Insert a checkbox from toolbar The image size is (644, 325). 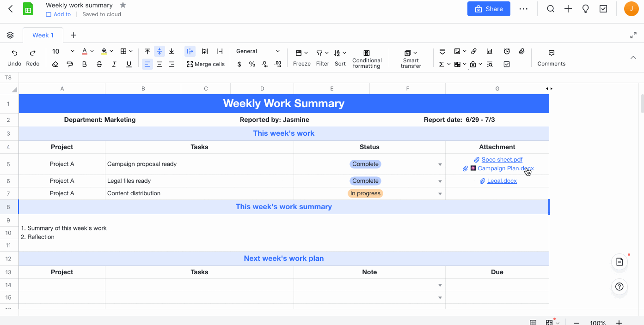[507, 64]
